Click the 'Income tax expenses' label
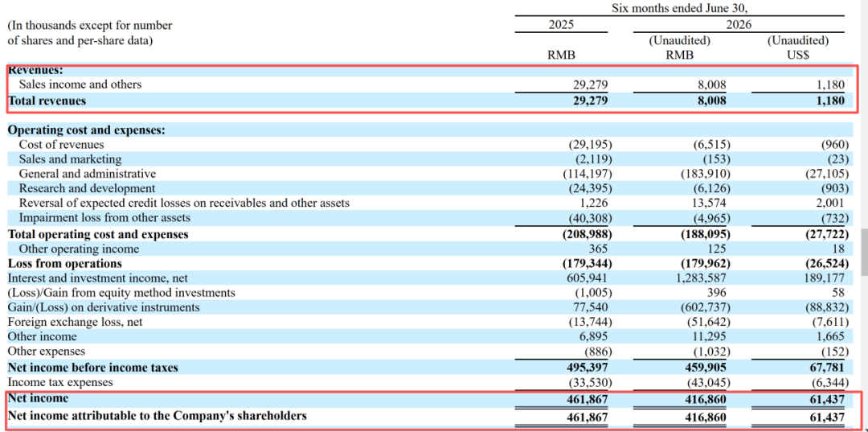 60,382
